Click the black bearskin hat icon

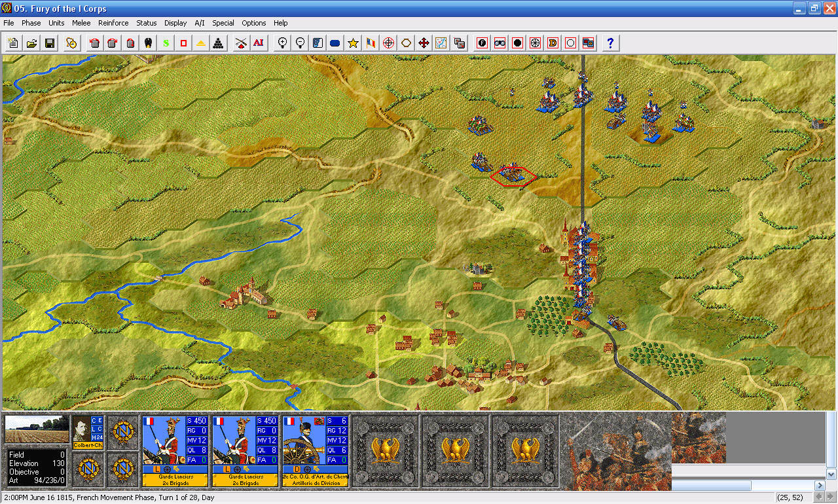tap(148, 43)
